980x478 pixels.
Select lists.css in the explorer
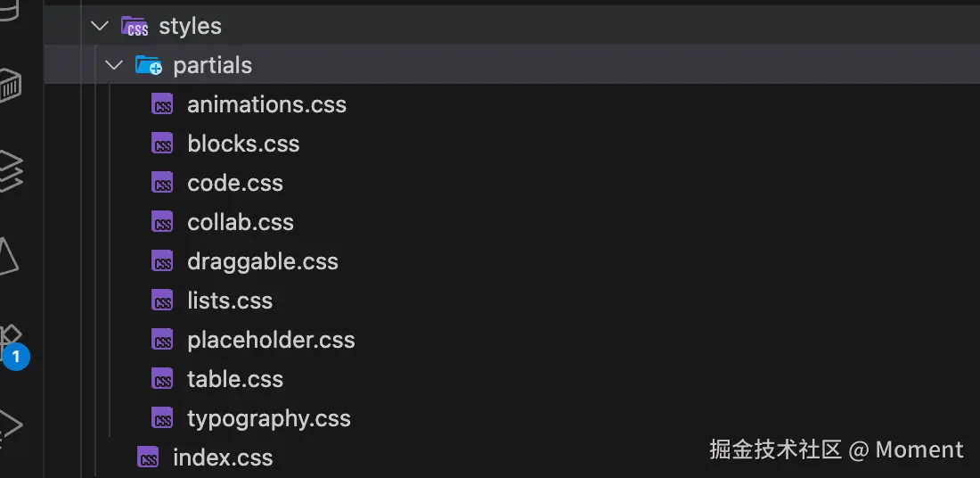(x=230, y=301)
